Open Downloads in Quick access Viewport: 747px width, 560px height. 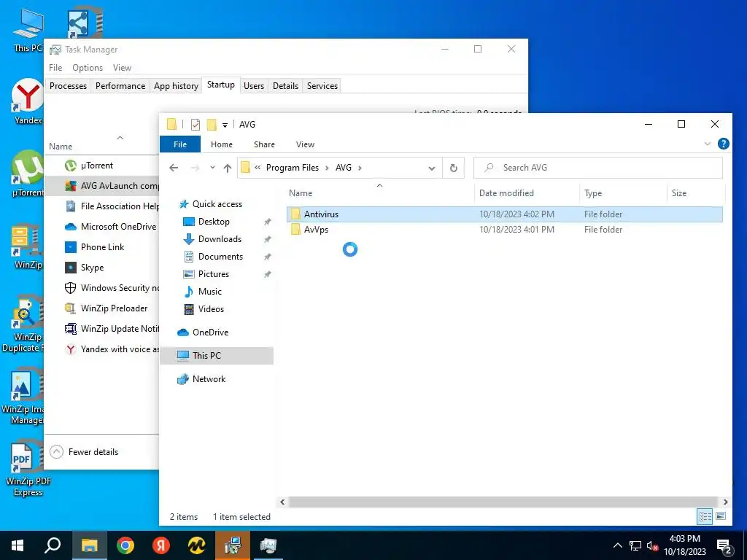pos(220,239)
